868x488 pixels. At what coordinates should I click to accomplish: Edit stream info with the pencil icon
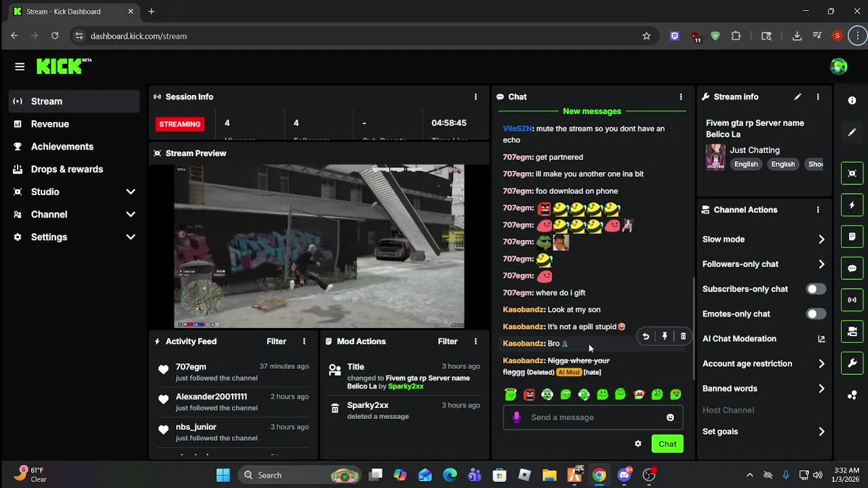(797, 97)
